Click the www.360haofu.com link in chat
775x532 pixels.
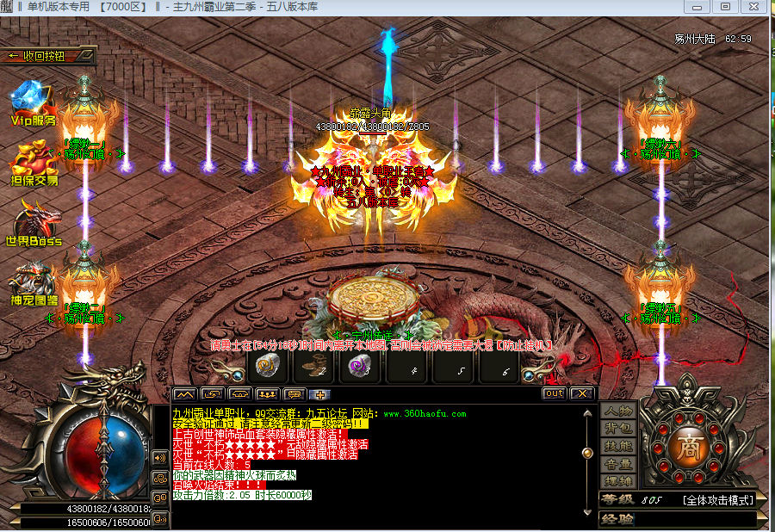[x=425, y=414]
